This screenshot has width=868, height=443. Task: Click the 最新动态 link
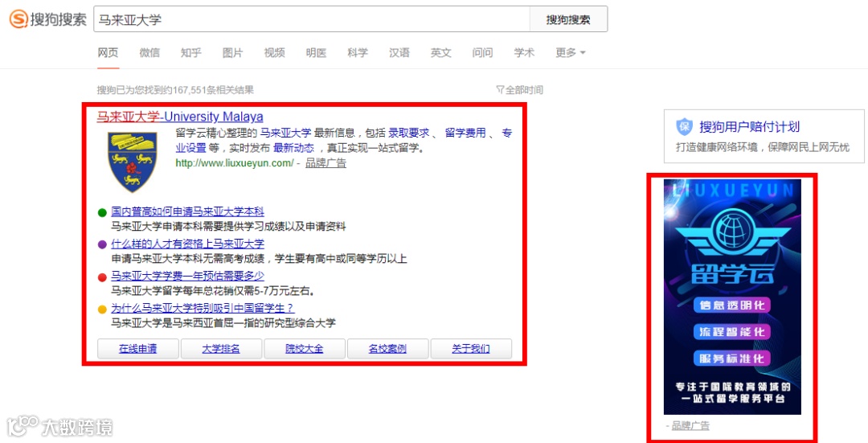[x=293, y=148]
